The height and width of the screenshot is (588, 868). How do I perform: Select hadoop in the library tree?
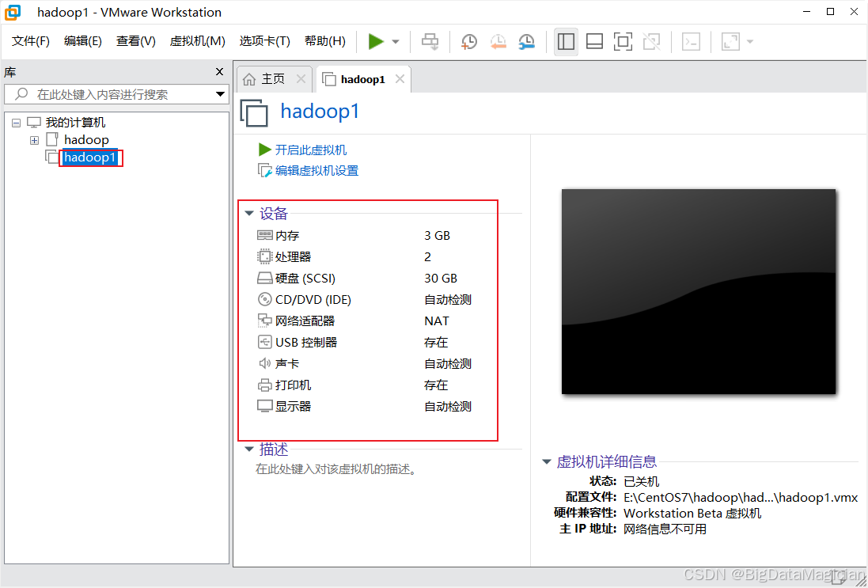[86, 140]
